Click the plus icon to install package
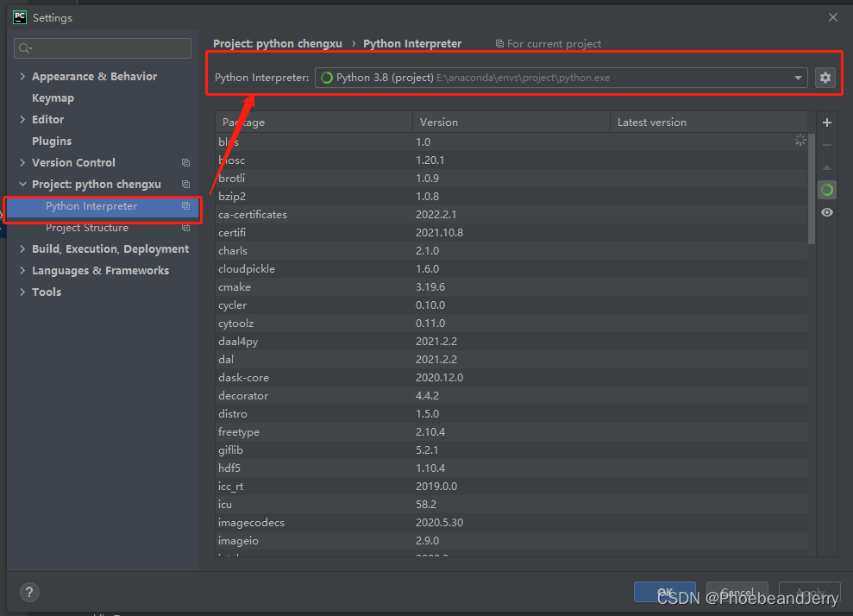The width and height of the screenshot is (853, 616). click(x=827, y=123)
